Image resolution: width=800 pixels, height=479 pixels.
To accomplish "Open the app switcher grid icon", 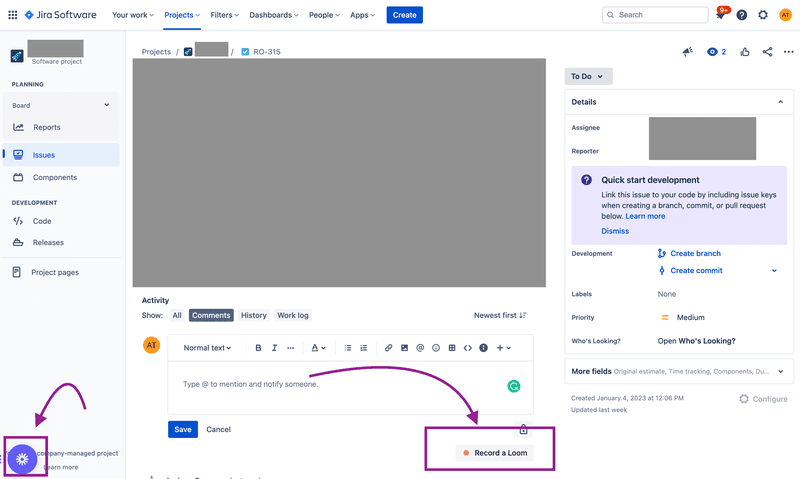I will point(13,15).
